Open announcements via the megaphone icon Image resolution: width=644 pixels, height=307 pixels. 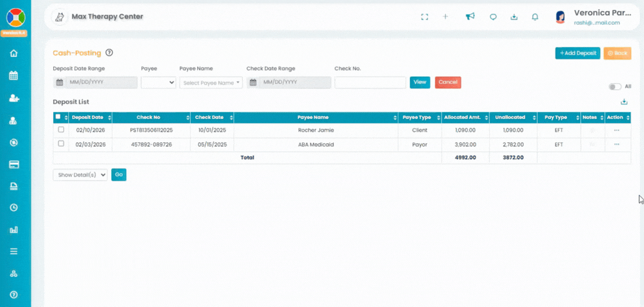point(470,16)
